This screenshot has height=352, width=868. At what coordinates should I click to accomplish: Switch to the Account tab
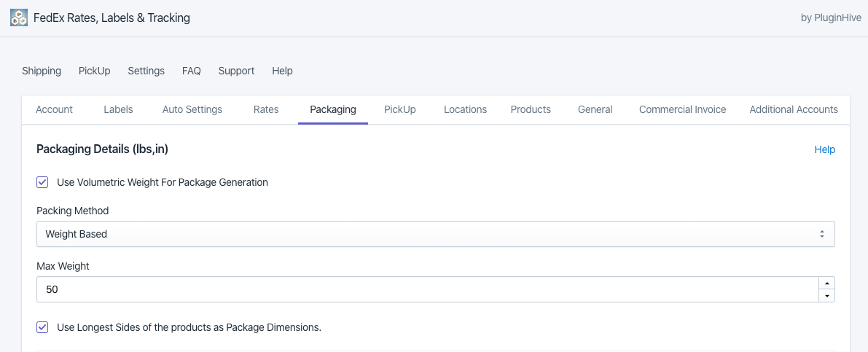pos(54,109)
